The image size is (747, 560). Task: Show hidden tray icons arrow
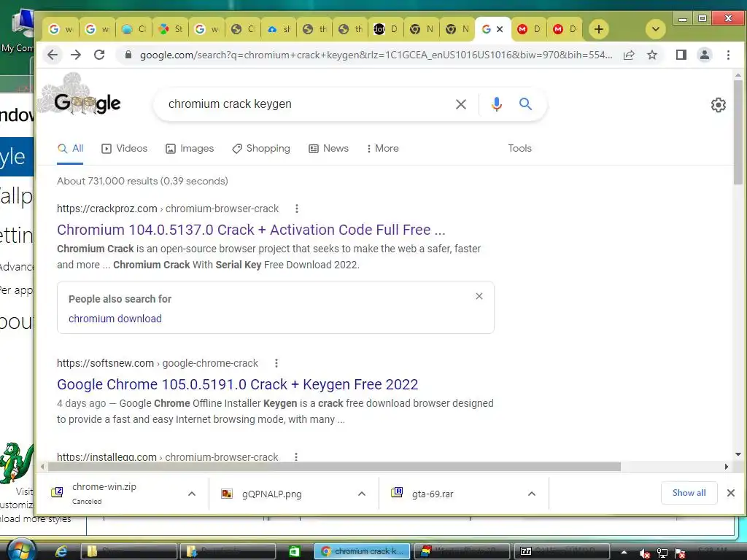coord(624,553)
